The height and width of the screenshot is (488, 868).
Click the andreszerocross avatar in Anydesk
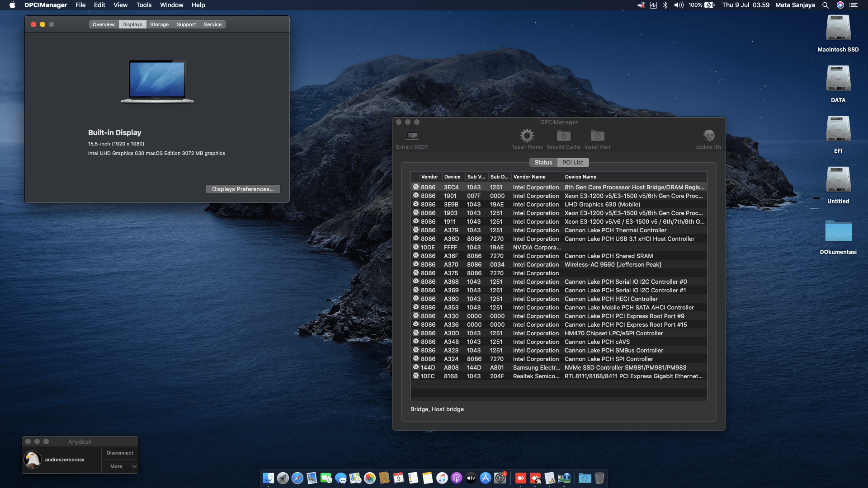pyautogui.click(x=33, y=460)
